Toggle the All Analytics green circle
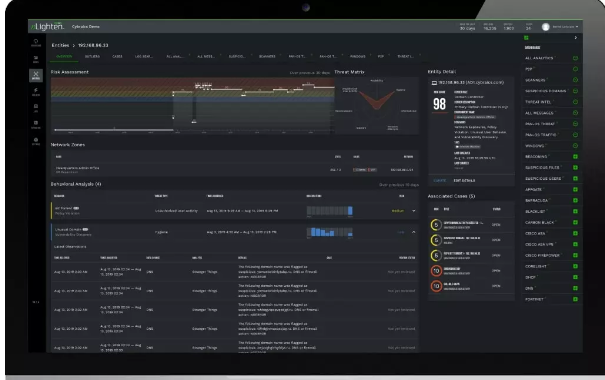Screen dimensions: 605x380 tap(575, 58)
